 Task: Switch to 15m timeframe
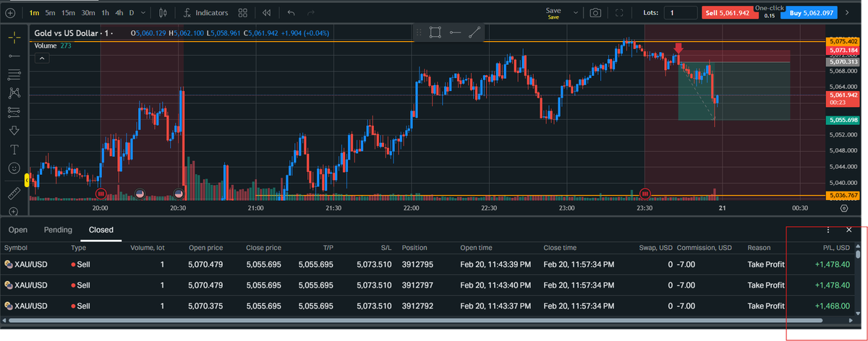(x=68, y=12)
